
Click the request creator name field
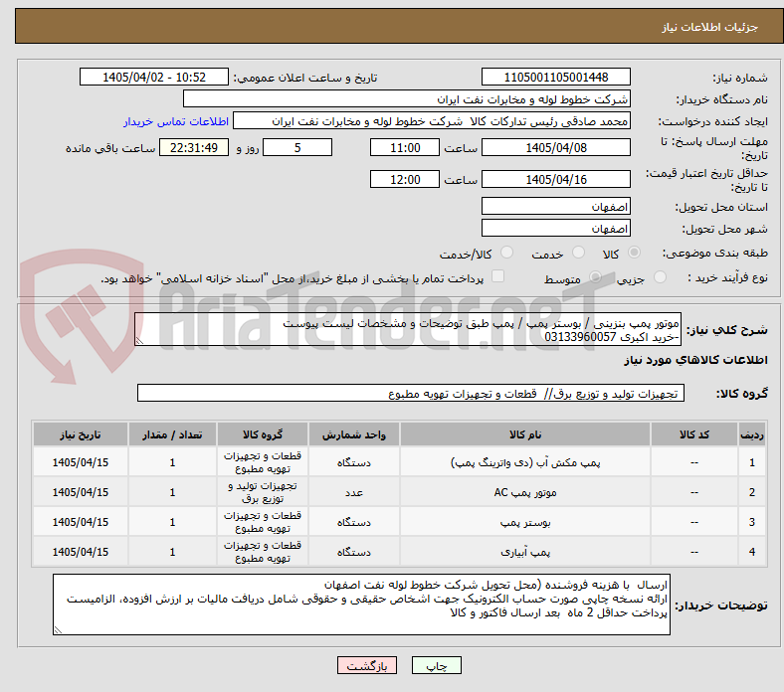432,121
